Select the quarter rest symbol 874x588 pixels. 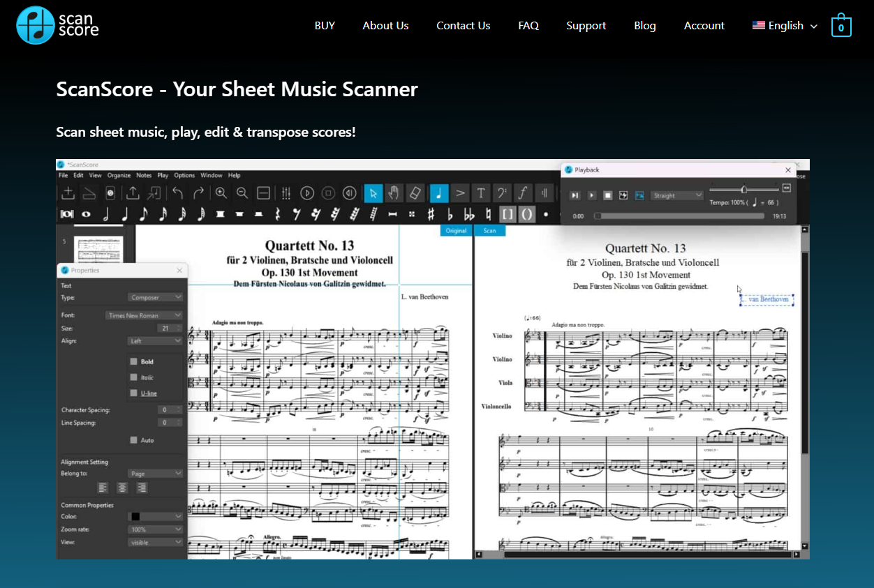tap(278, 214)
